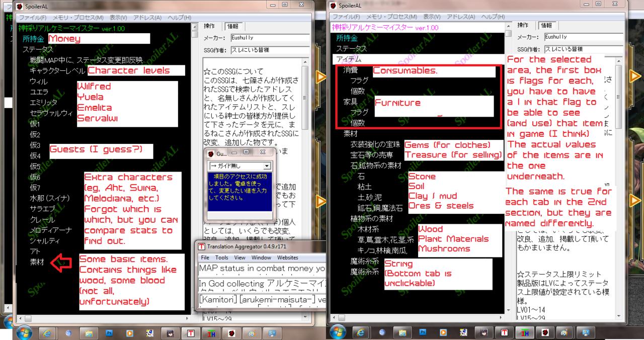
Task: Select ウィル in the character level list
Action: pyautogui.click(x=39, y=81)
